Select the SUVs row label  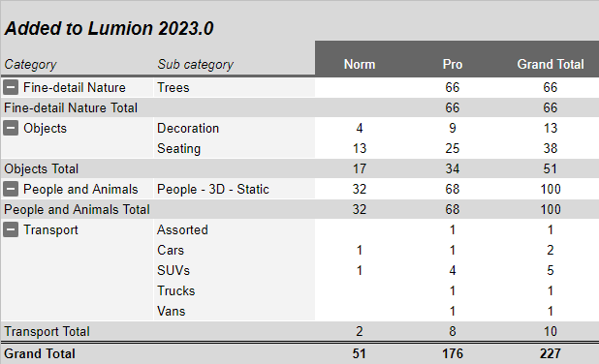click(x=173, y=270)
